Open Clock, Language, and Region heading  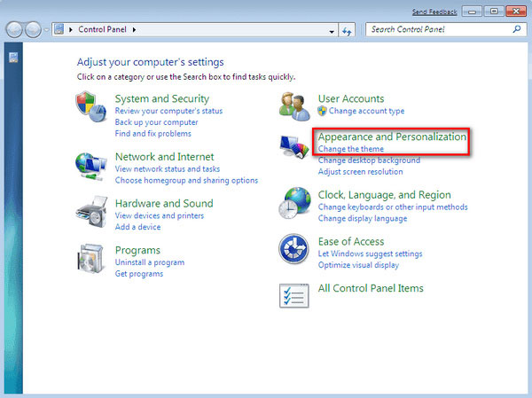click(385, 195)
